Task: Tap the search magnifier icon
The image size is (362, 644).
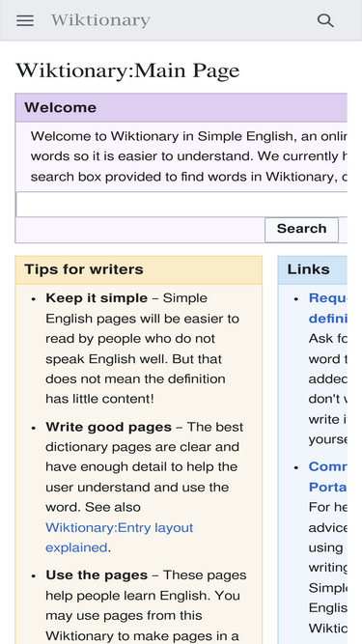Action: (x=325, y=20)
